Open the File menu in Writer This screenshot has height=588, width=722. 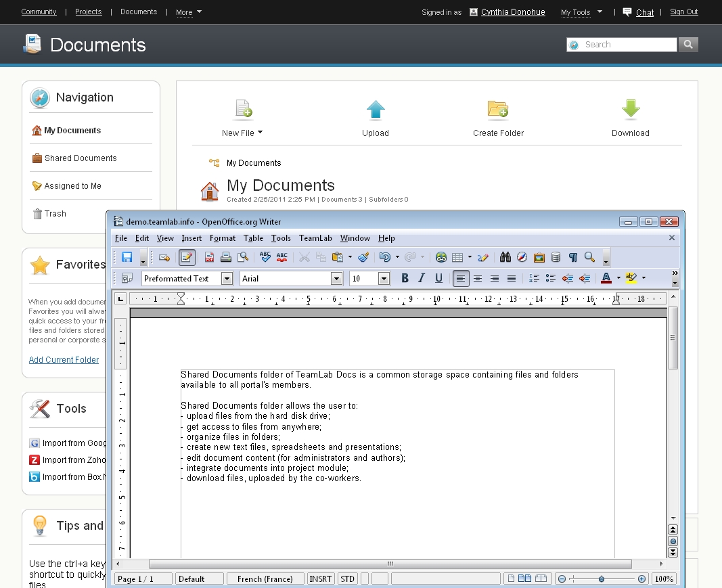[121, 238]
